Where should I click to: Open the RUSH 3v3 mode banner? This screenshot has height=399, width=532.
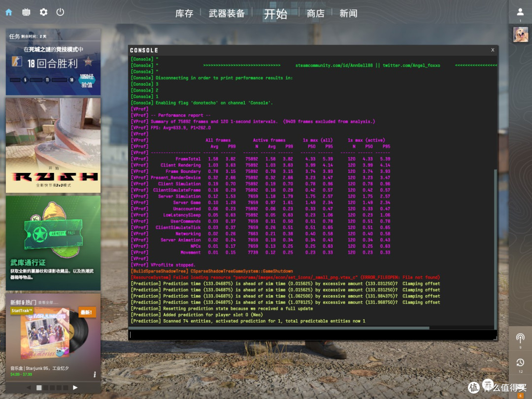point(53,145)
